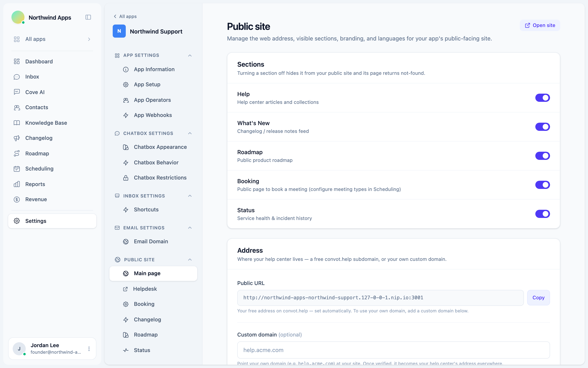Go back via All apps link
The height and width of the screenshot is (368, 588).
coord(125,16)
